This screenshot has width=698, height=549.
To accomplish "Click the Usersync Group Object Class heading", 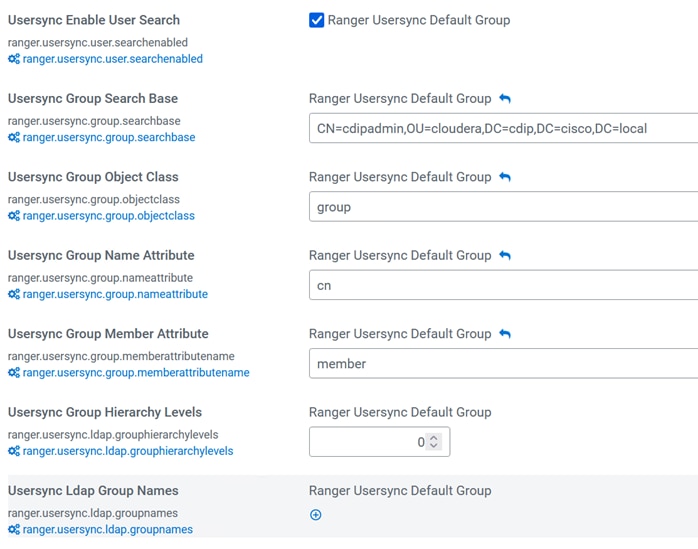I will (x=93, y=177).
